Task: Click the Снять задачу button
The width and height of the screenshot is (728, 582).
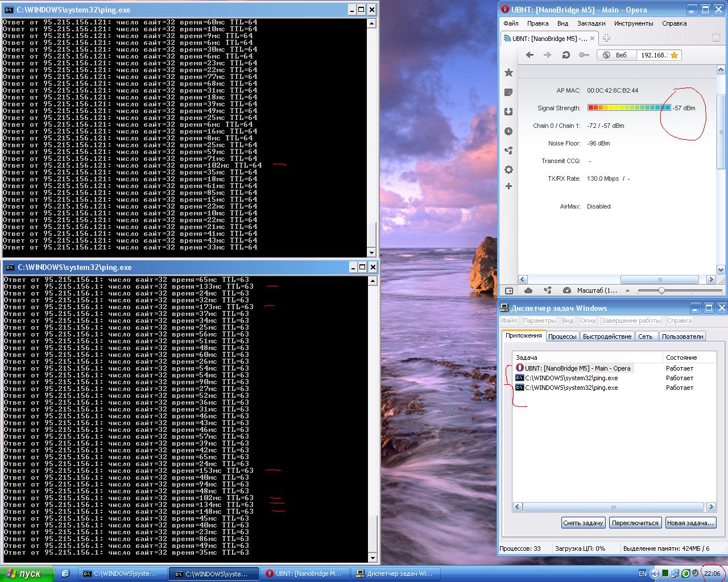Action: pyautogui.click(x=583, y=523)
